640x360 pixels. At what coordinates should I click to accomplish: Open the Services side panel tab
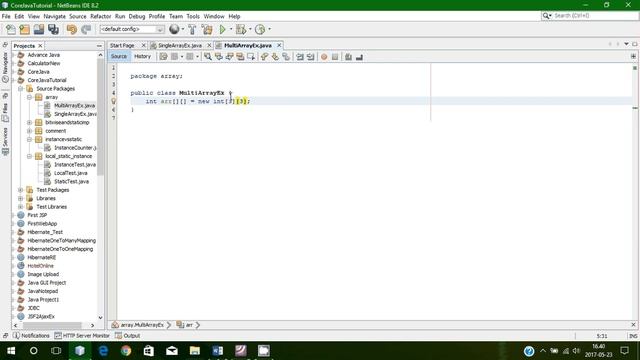click(5, 141)
